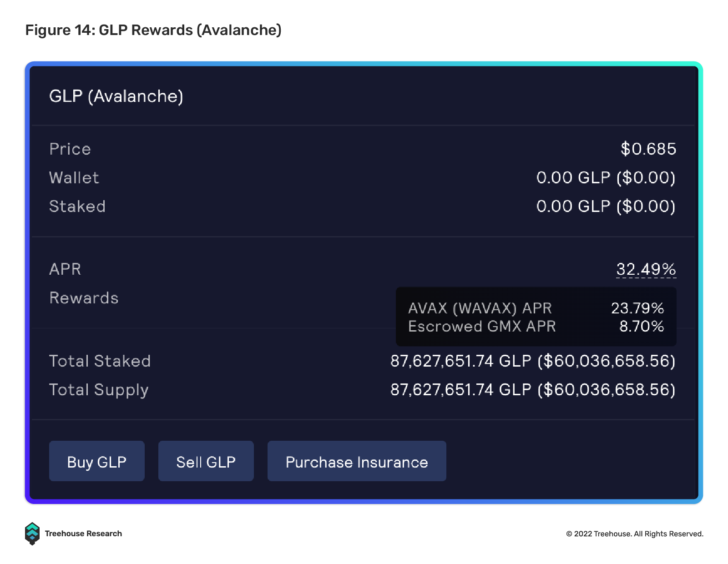Screen dimensions: 728x564
Task: Click the Total Supply label
Action: click(99, 390)
